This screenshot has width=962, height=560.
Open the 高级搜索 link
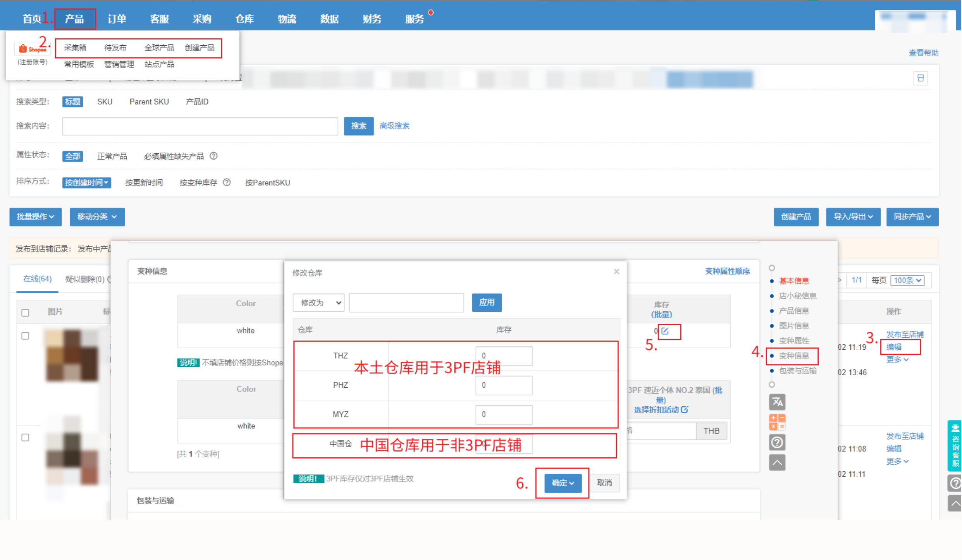(x=394, y=126)
